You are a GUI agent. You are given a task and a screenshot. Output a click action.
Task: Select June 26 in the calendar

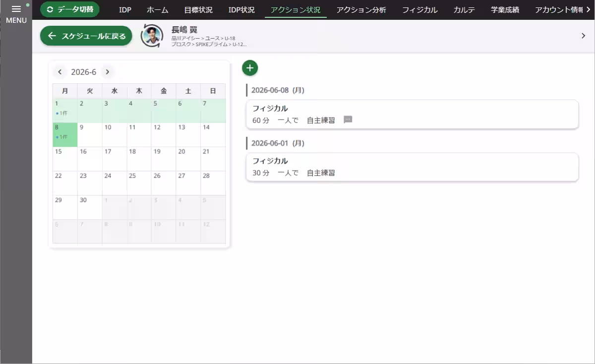pyautogui.click(x=164, y=183)
